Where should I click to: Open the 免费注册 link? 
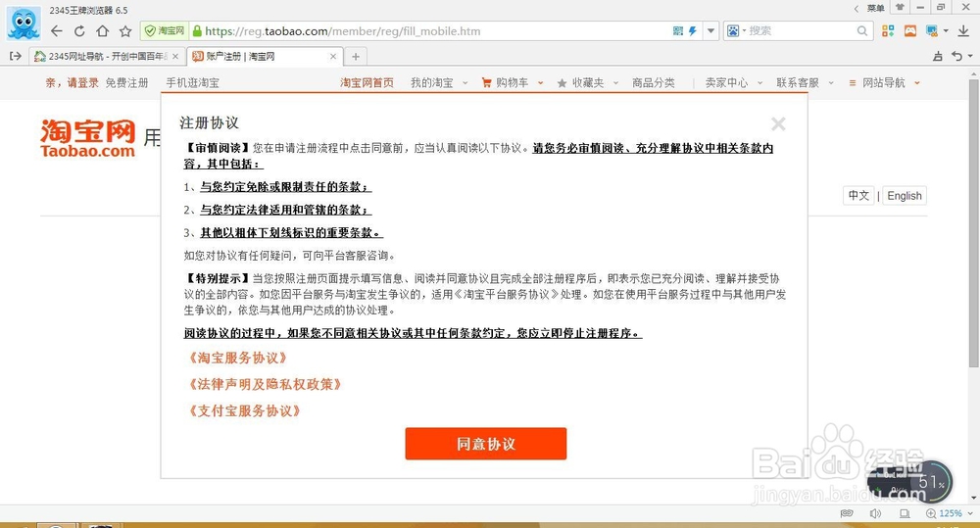[126, 82]
